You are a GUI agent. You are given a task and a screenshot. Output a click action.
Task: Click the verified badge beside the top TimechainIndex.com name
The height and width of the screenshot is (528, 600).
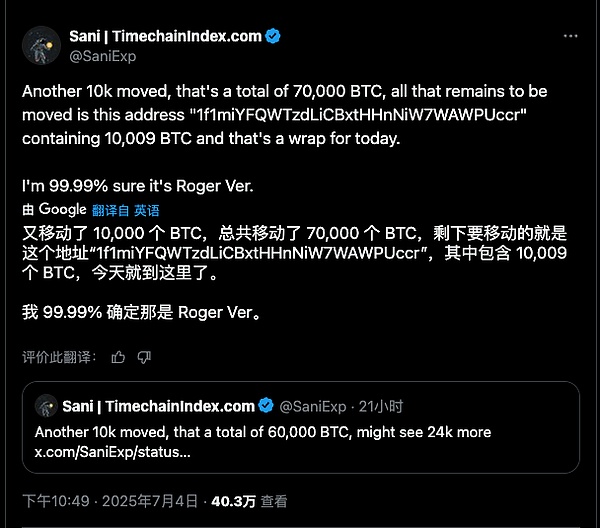(273, 36)
